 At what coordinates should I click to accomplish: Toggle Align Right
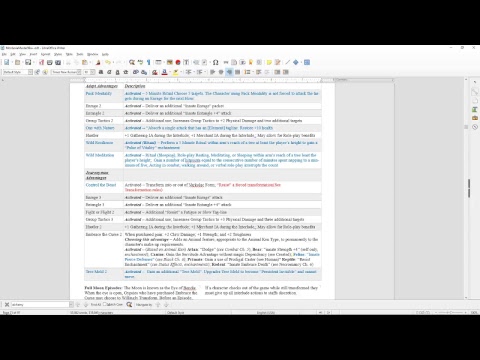pos(229,72)
